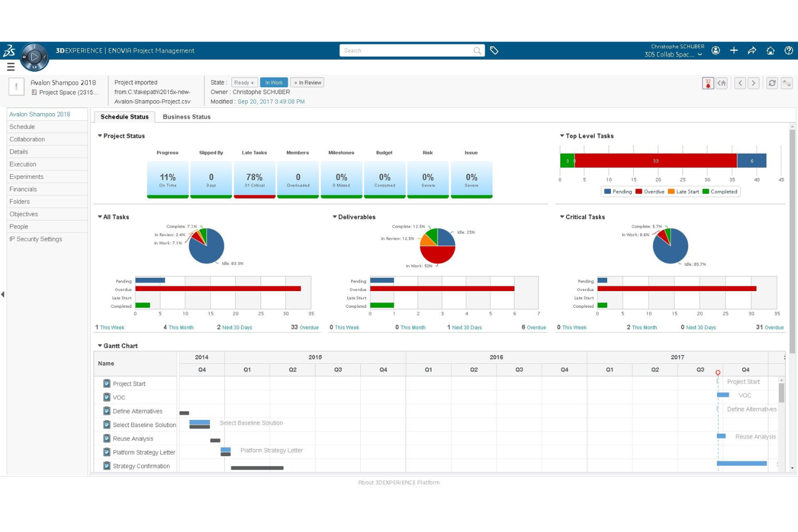The image size is (798, 532).
Task: Click the Avalon Shampoo project thumbnail icon
Action: click(16, 86)
